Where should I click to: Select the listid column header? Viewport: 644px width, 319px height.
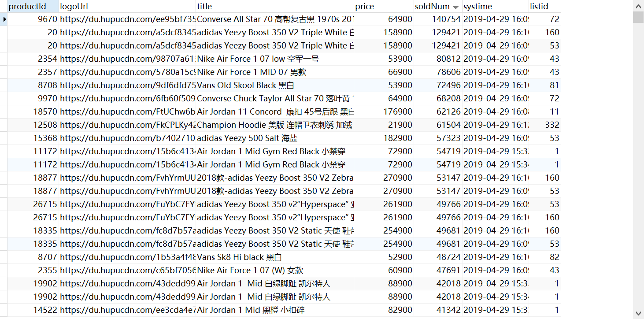545,6
